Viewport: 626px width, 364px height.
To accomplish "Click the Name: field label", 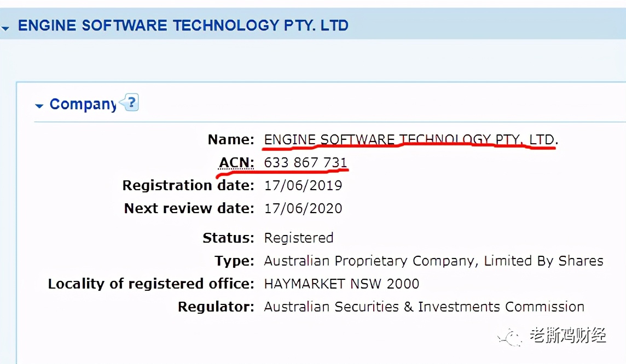I will click(x=231, y=139).
